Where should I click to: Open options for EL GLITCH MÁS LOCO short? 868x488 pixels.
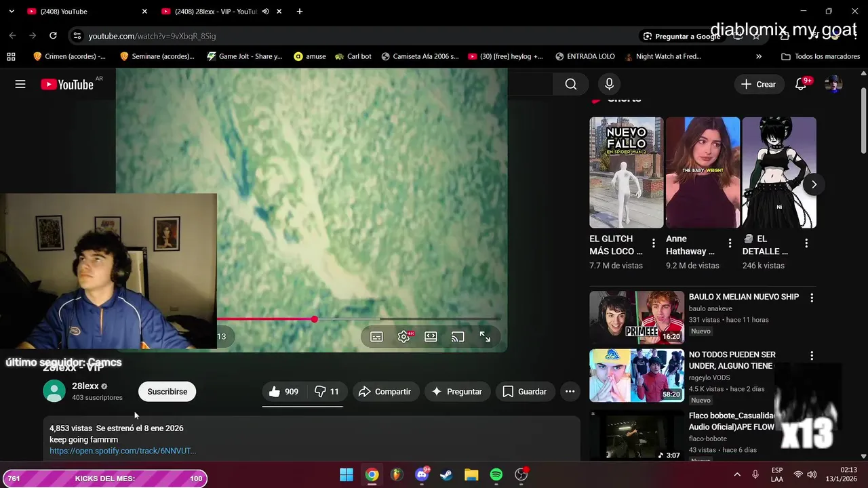(654, 243)
